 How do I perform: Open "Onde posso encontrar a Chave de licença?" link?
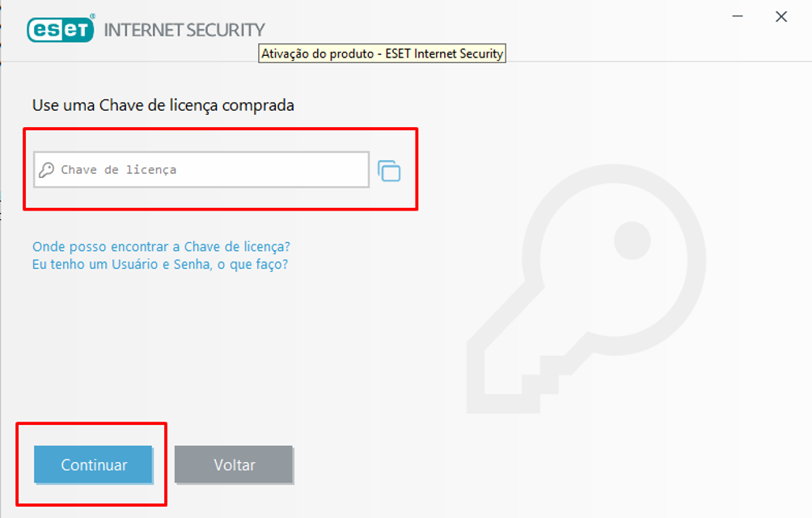pyautogui.click(x=161, y=246)
